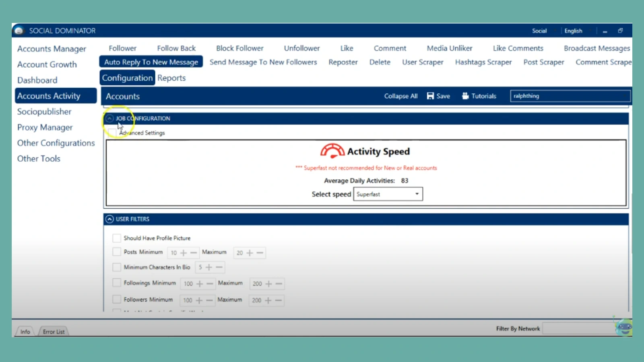Open Sociopublisher from the sidebar
The image size is (644, 362).
click(44, 111)
